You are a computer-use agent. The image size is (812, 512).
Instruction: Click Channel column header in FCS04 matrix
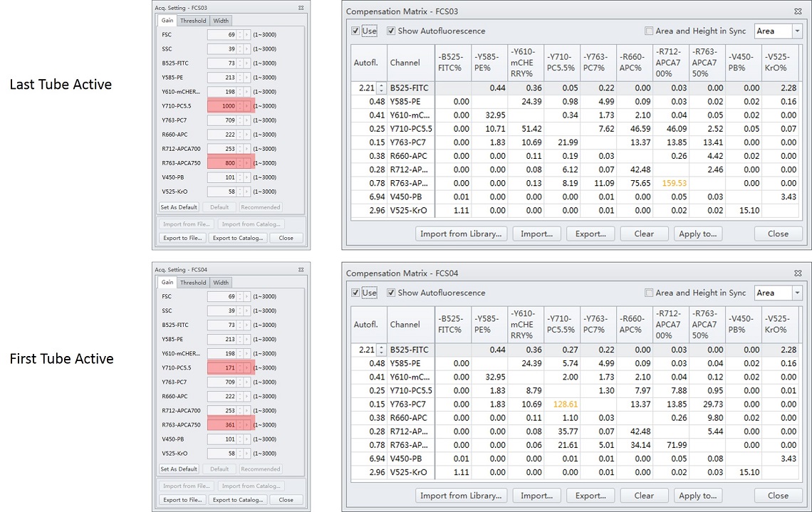(x=410, y=324)
